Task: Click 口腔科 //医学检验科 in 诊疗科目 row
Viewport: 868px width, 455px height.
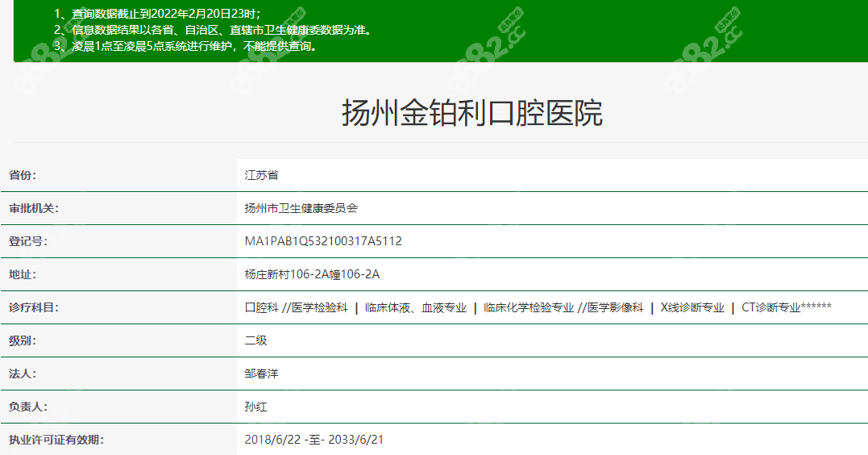Action: coord(296,307)
